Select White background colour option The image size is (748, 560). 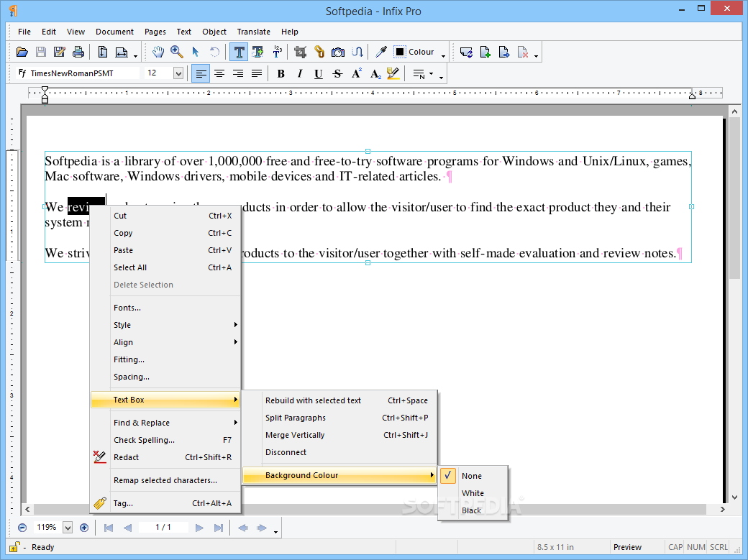click(x=473, y=493)
